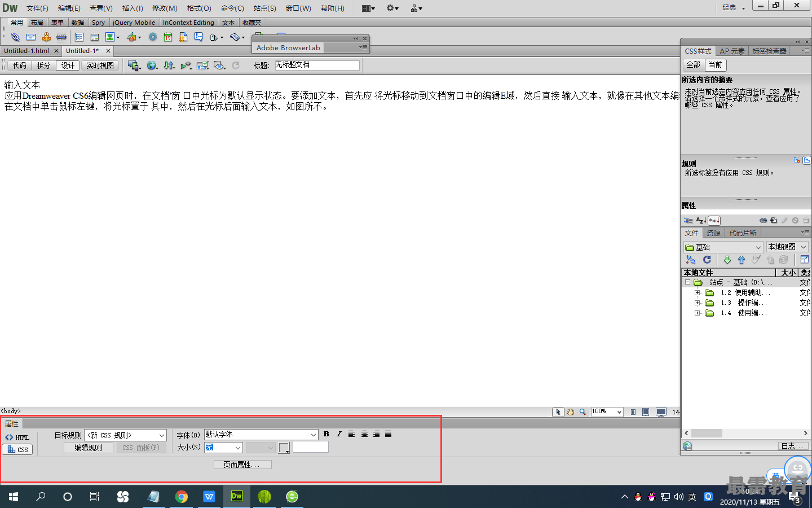812x508 pixels.
Task: Select the hand tool in status bar
Action: point(570,412)
